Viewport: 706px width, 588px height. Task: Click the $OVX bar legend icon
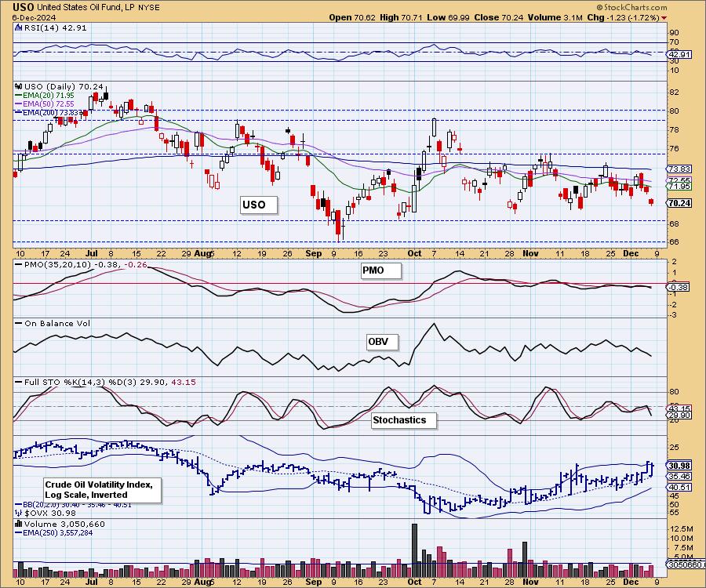(19, 513)
